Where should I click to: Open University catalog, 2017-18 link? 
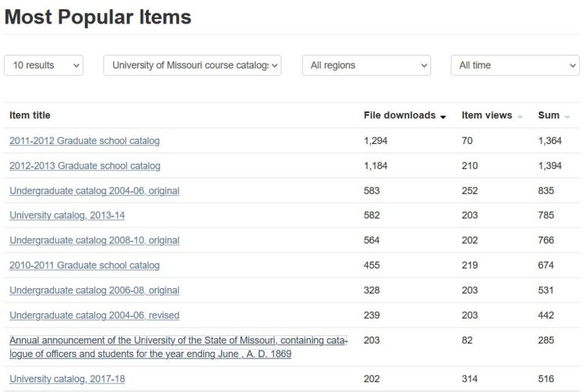pyautogui.click(x=67, y=379)
